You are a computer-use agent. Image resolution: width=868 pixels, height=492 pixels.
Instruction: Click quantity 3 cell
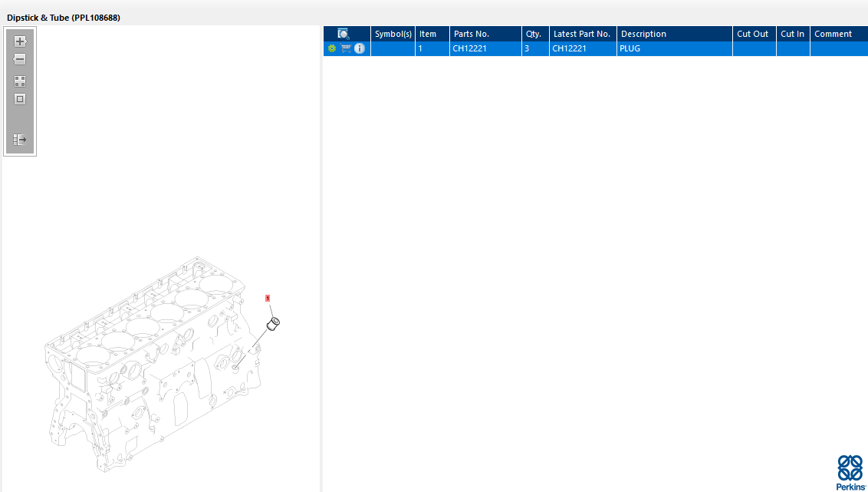(535, 49)
